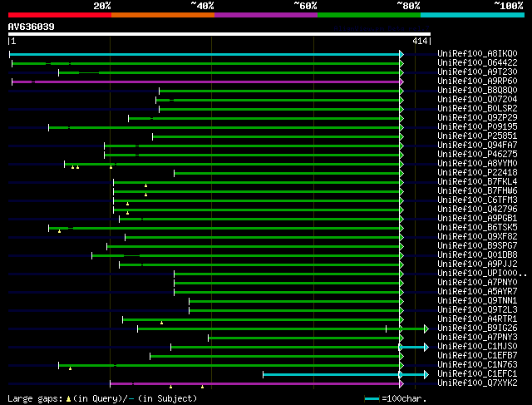532x405 pixels.
Task: Click the UniRef100_B7FKL4 label
Action: pos(477,182)
